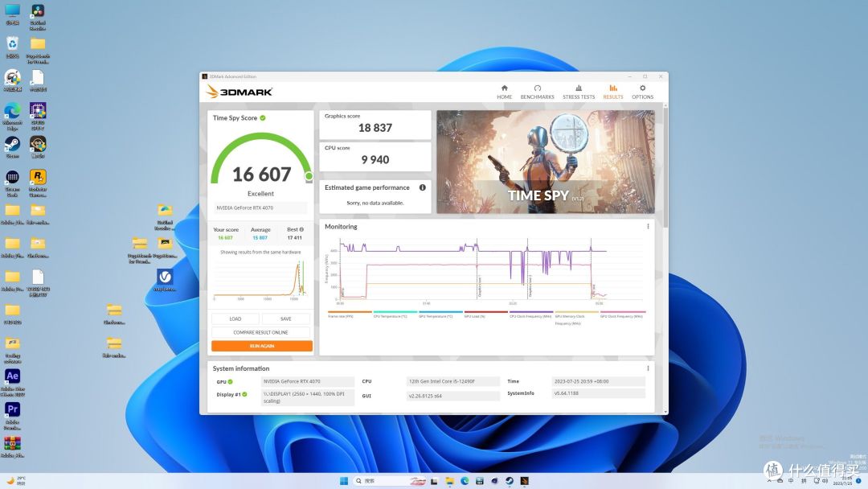868x489 pixels.
Task: Click the SystemInfo version v5.64.1188
Action: [x=599, y=393]
